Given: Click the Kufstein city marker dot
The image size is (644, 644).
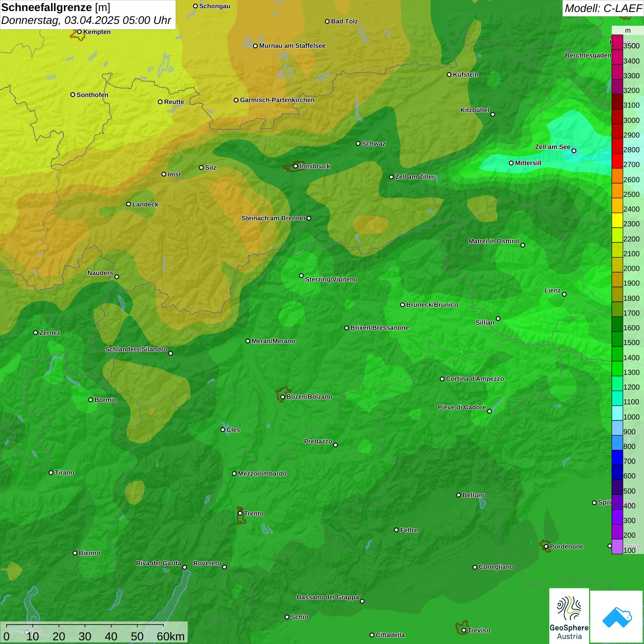Looking at the screenshot, I should [x=449, y=75].
